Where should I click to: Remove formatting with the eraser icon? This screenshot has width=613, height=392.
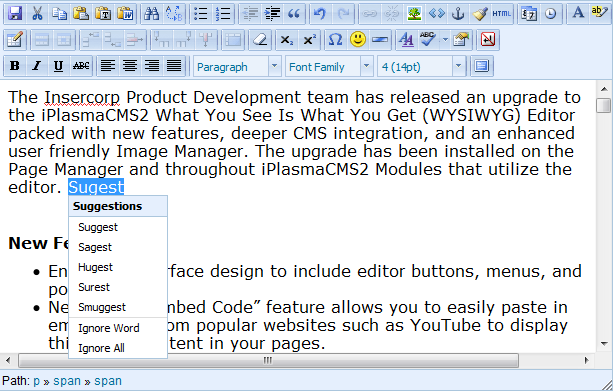pyautogui.click(x=260, y=40)
